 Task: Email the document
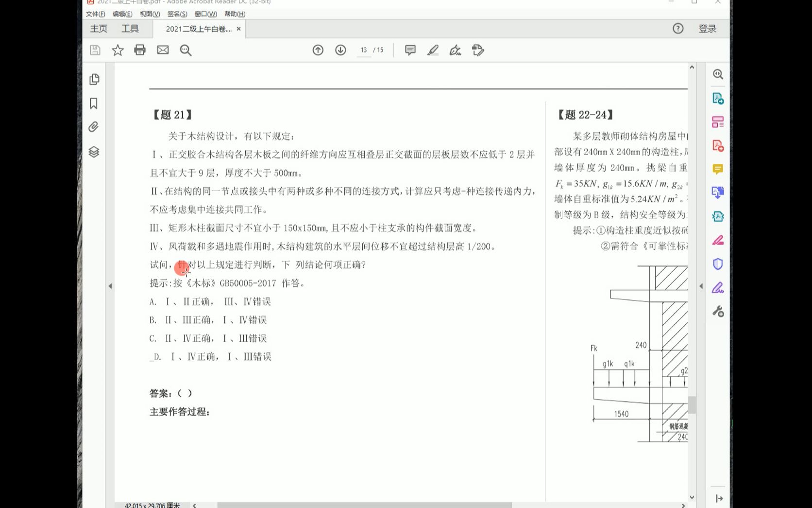coord(163,50)
